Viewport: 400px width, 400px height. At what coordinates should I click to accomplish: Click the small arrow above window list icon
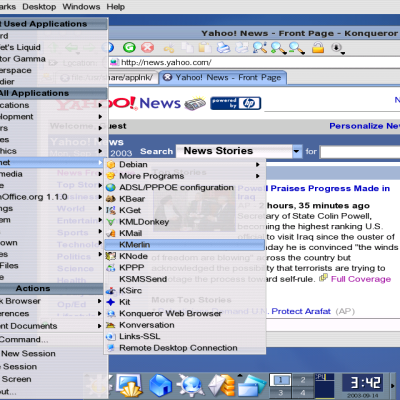(240, 375)
